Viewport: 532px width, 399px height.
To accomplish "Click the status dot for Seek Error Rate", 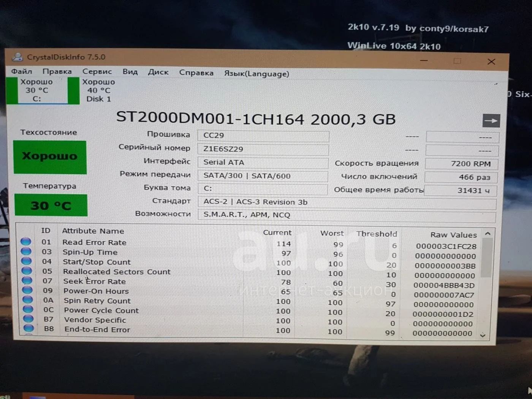I will [27, 280].
